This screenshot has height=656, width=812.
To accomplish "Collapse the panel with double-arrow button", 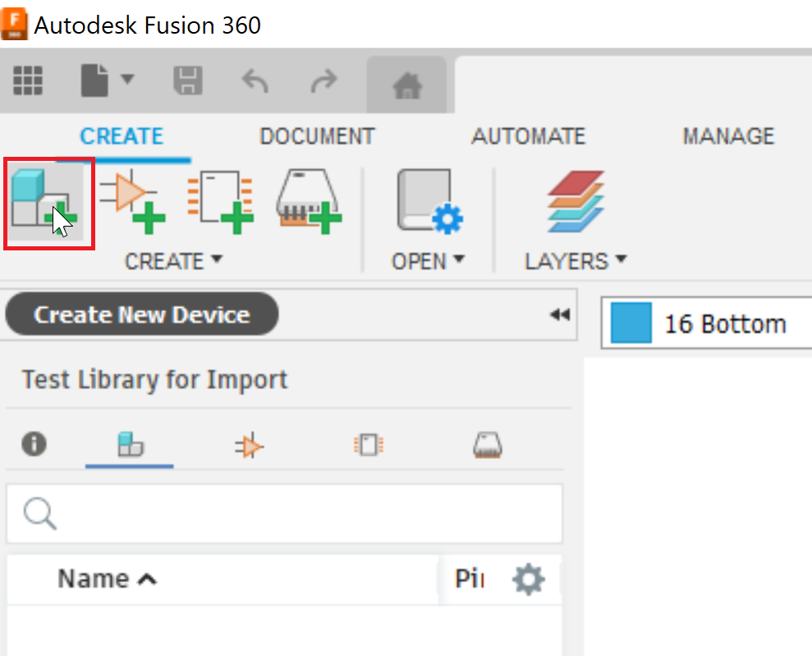I will coord(559,314).
